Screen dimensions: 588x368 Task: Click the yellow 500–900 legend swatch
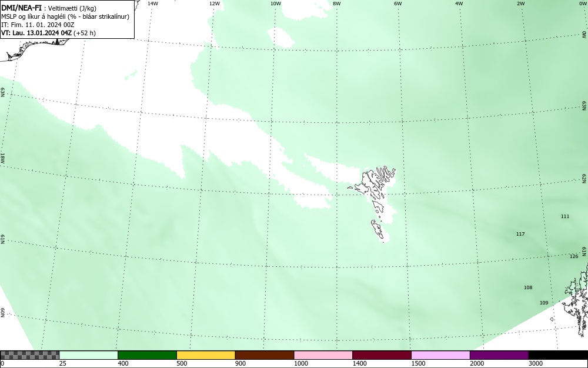pos(206,355)
